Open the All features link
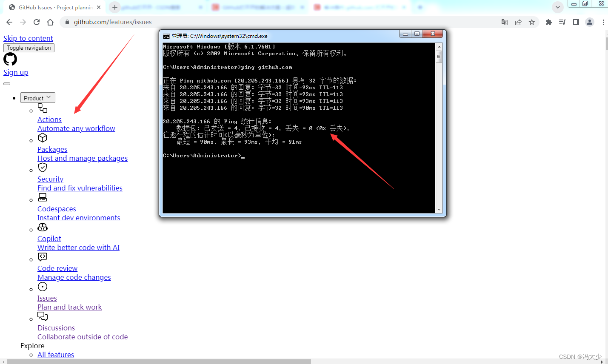Screen dimensions: 608x364 point(56,355)
